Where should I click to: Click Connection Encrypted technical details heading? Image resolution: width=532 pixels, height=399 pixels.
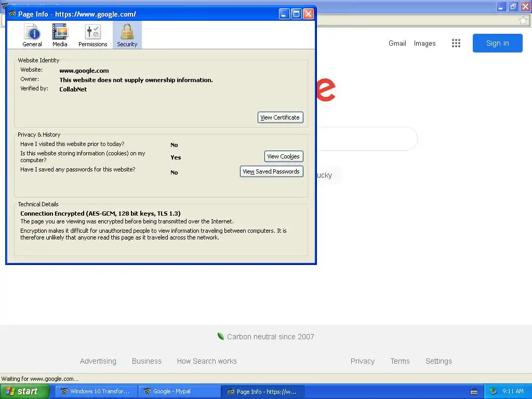pyautogui.click(x=100, y=214)
